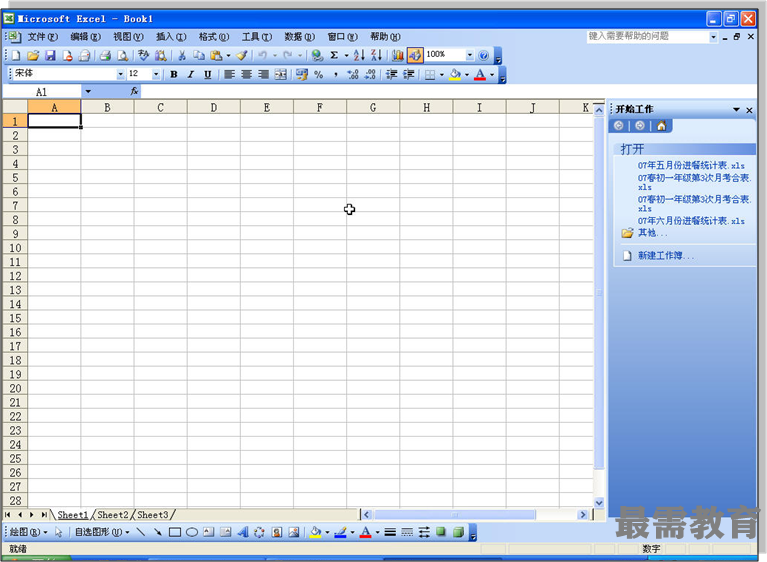Open 07年五月份进餐统计表.xls from task pane
Viewport: 767px width, 562px height.
point(691,165)
